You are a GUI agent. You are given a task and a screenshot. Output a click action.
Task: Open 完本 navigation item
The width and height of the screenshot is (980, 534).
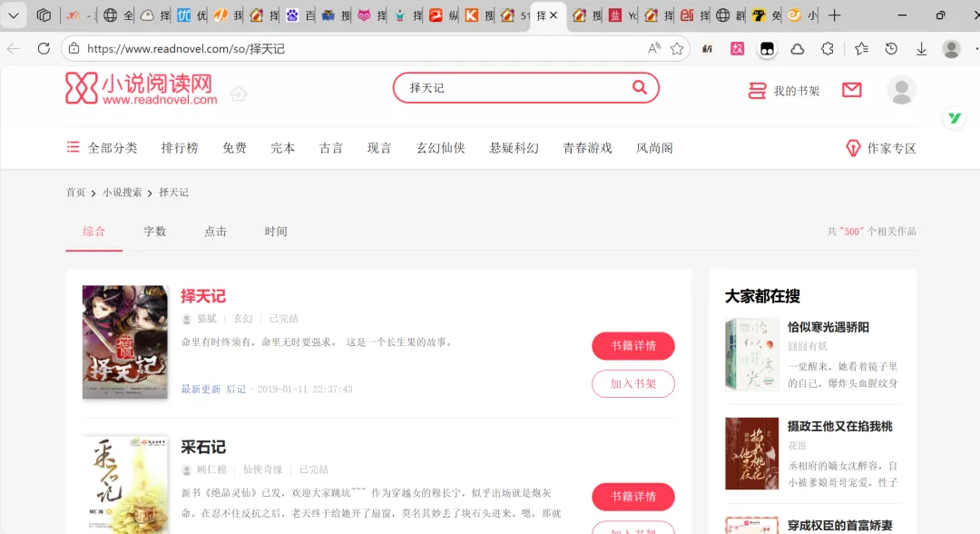[x=282, y=148]
